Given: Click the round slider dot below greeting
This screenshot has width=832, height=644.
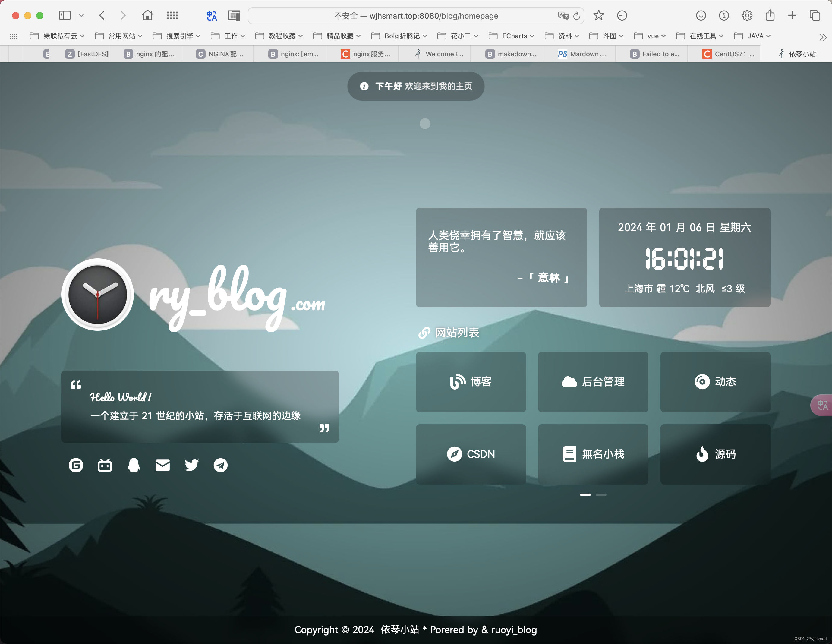Looking at the screenshot, I should pyautogui.click(x=425, y=124).
